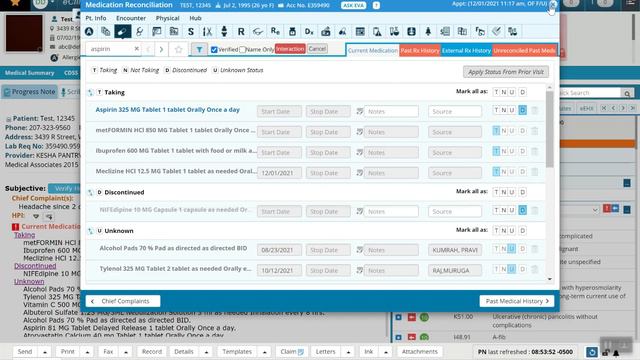Mark Meclizine HCl as Unknown
Viewport: 640px width, 360px height.
tap(512, 171)
